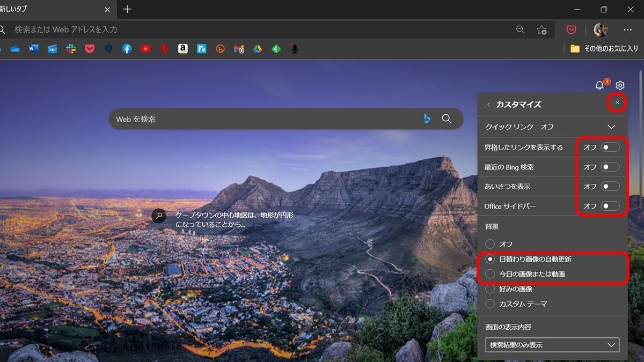This screenshot has height=362, width=644.
Task: Open the microphone bookmark
Action: click(294, 49)
